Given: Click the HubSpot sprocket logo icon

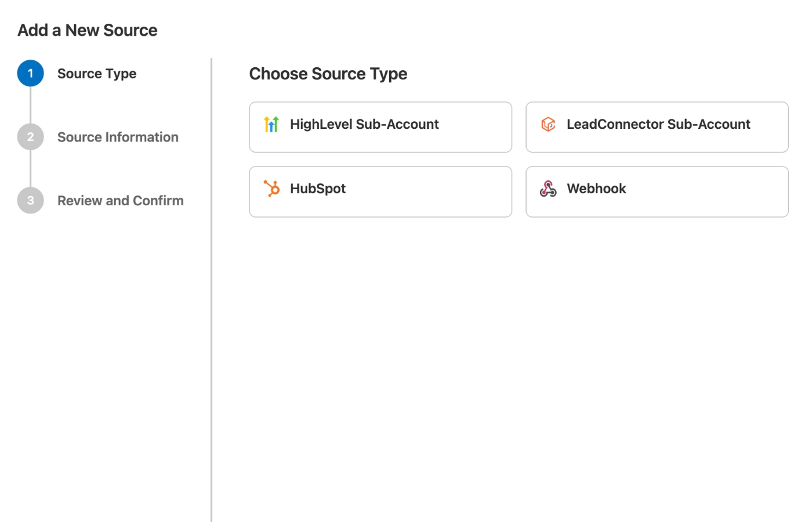Looking at the screenshot, I should (x=271, y=188).
